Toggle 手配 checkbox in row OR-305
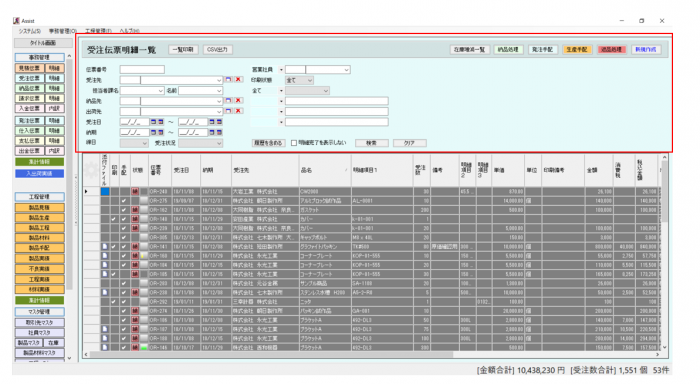The image size is (700, 384). click(x=124, y=238)
